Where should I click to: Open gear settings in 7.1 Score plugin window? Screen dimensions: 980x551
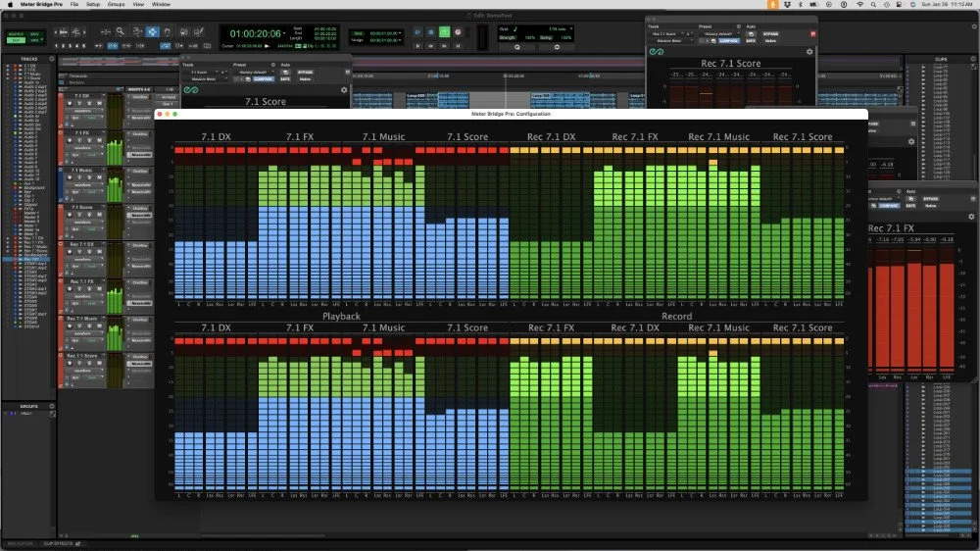[344, 90]
